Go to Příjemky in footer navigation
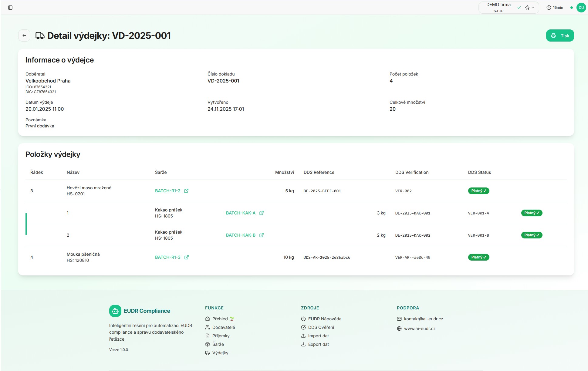This screenshot has height=371, width=588. [x=221, y=336]
